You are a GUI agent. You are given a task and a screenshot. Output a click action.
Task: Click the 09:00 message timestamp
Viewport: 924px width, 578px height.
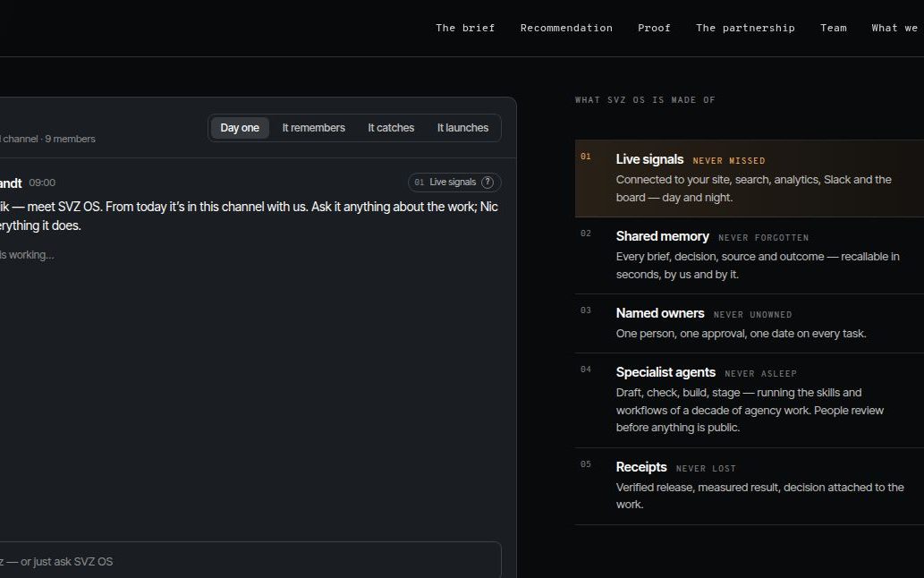(x=42, y=183)
